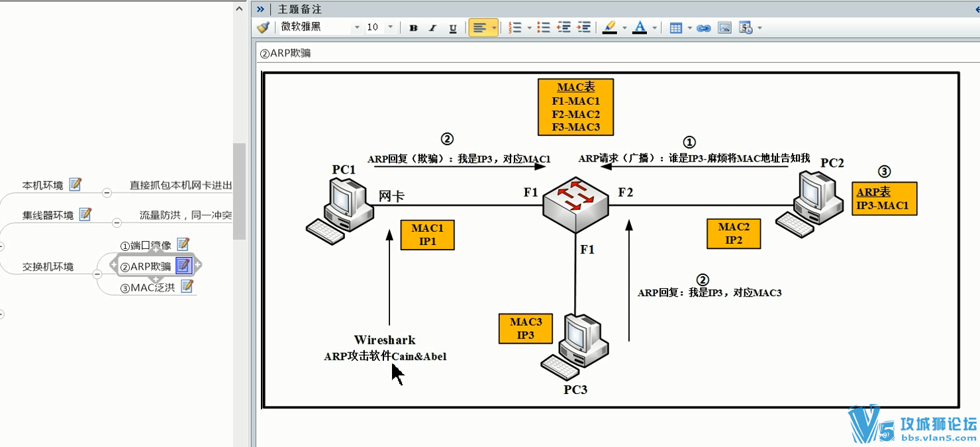Open the font name dropdown 微软雅黑

pos(357,27)
